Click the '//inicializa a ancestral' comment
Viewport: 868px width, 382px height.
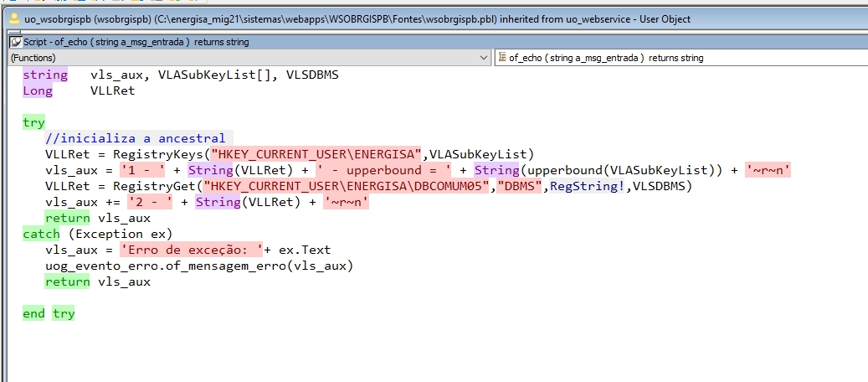click(136, 138)
